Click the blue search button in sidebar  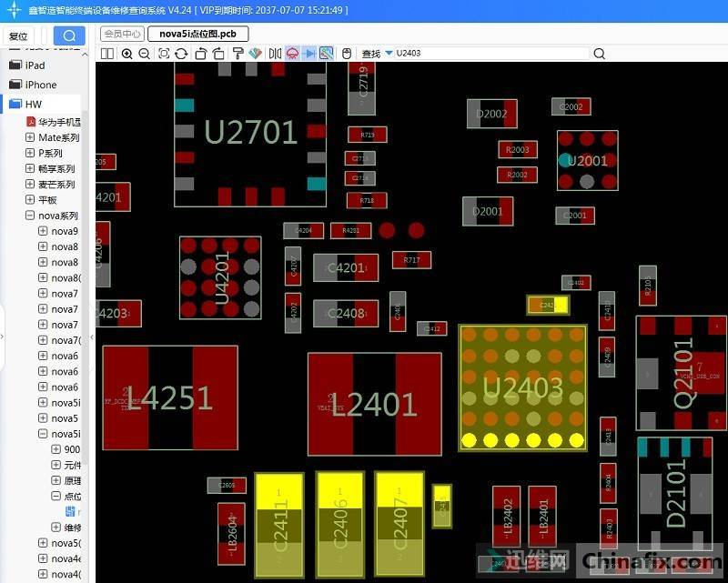pos(69,35)
